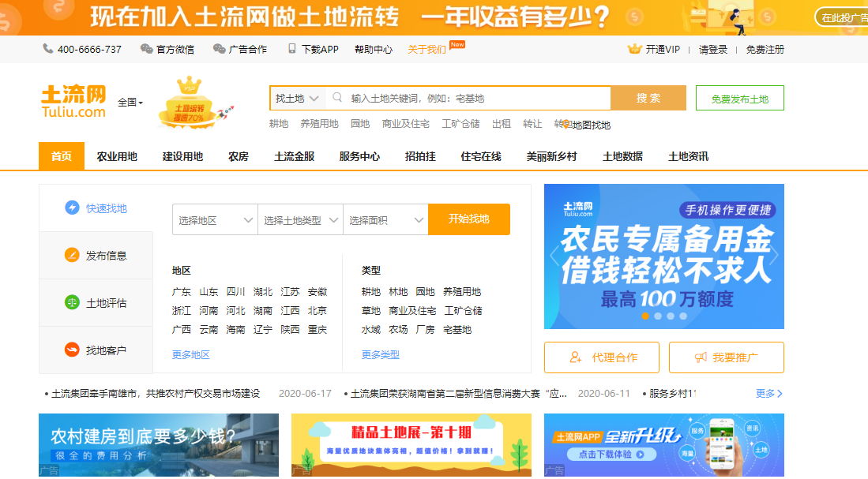Click the green scale icon for 土地评估
The width and height of the screenshot is (868, 479).
72,302
